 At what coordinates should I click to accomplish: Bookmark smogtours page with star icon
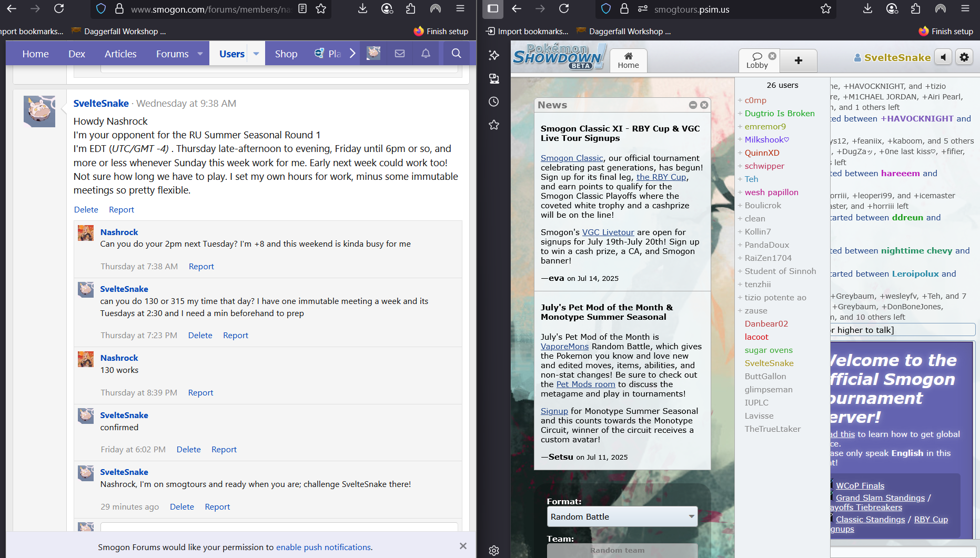click(x=826, y=9)
